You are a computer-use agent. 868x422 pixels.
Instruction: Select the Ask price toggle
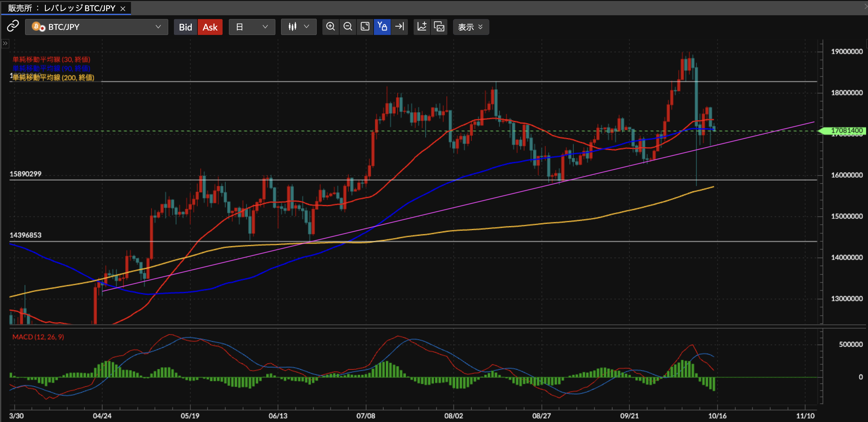click(210, 27)
